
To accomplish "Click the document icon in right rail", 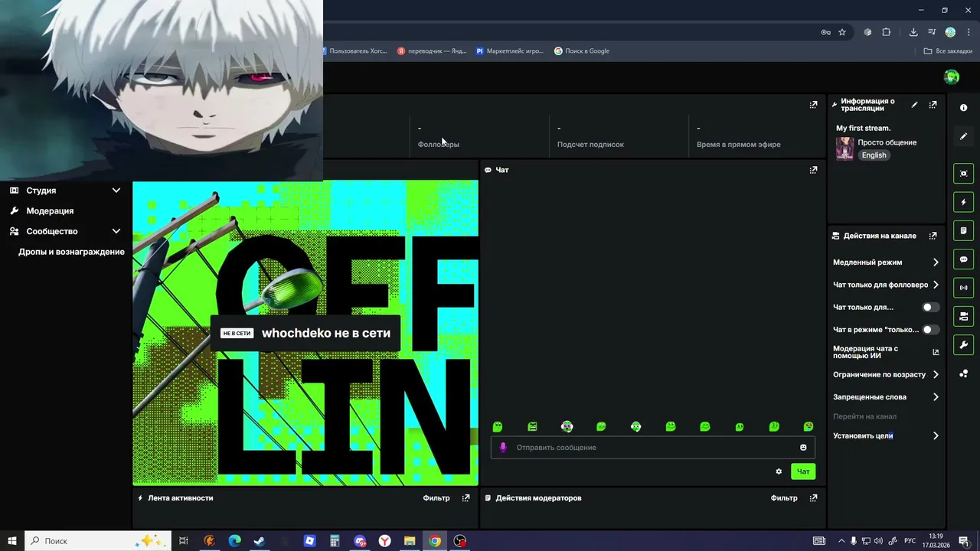I will click(x=963, y=230).
